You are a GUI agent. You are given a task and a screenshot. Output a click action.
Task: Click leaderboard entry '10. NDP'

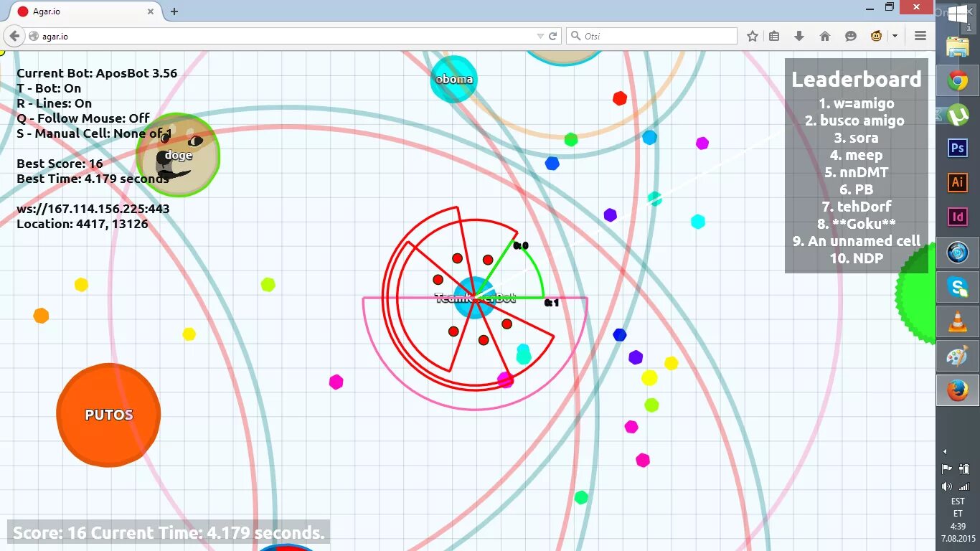pyautogui.click(x=856, y=258)
